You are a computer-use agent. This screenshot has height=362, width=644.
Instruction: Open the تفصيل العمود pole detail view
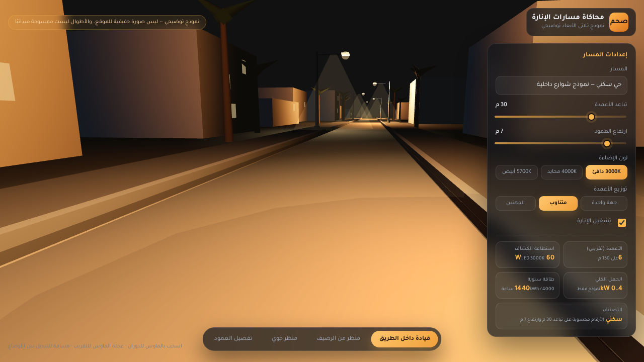click(x=233, y=339)
